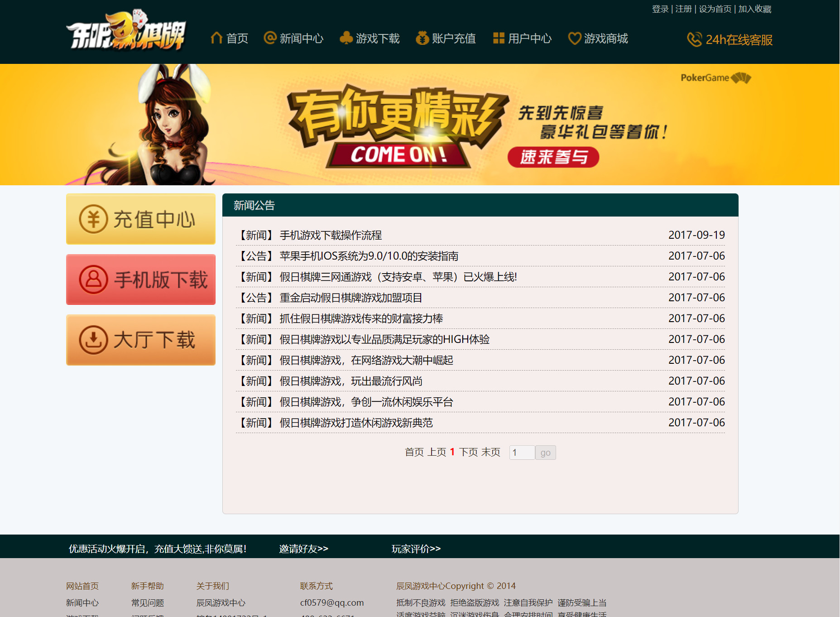This screenshot has width=840, height=617.
Task: Click the heart icon beside 游戏商城
Action: (x=574, y=39)
